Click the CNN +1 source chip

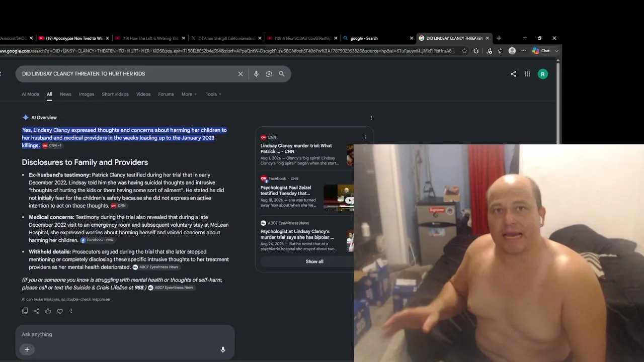(x=52, y=146)
